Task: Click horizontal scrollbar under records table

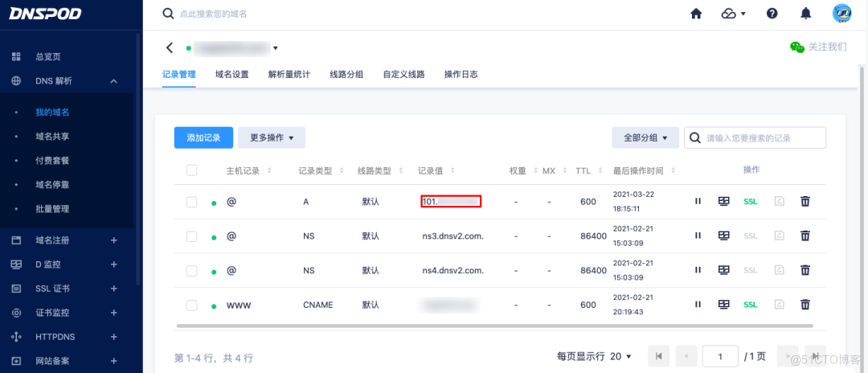Action: pos(494,326)
